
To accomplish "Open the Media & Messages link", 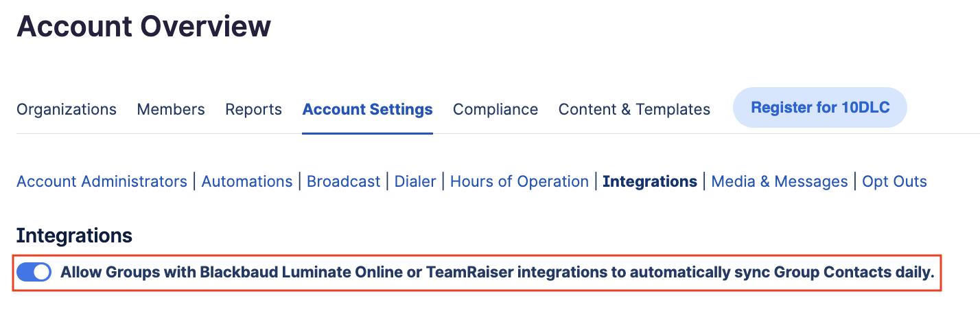I will pyautogui.click(x=780, y=181).
